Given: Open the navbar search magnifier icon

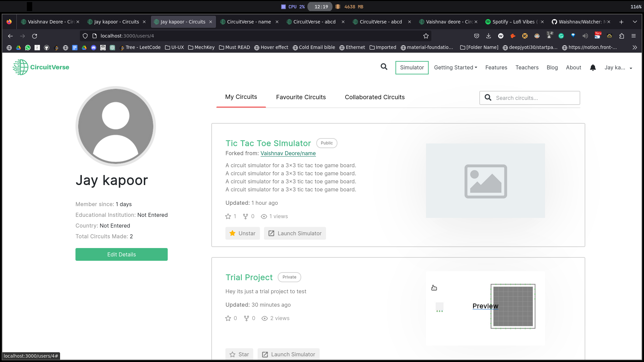Looking at the screenshot, I should (384, 67).
